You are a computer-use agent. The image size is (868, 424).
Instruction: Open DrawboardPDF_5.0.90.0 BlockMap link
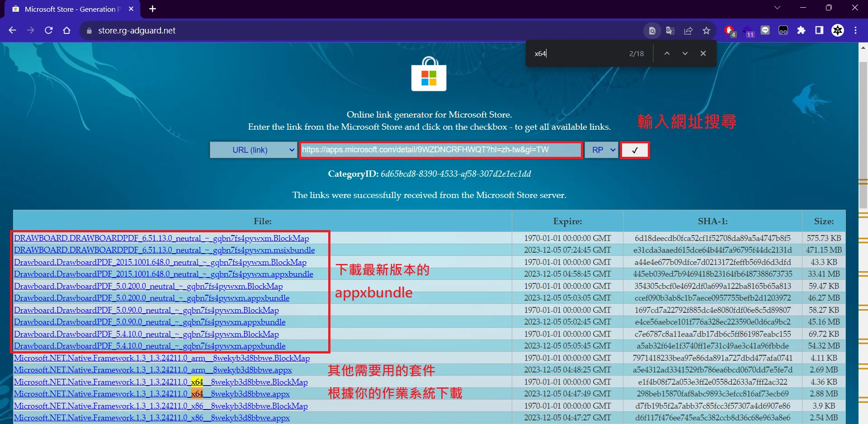point(146,310)
